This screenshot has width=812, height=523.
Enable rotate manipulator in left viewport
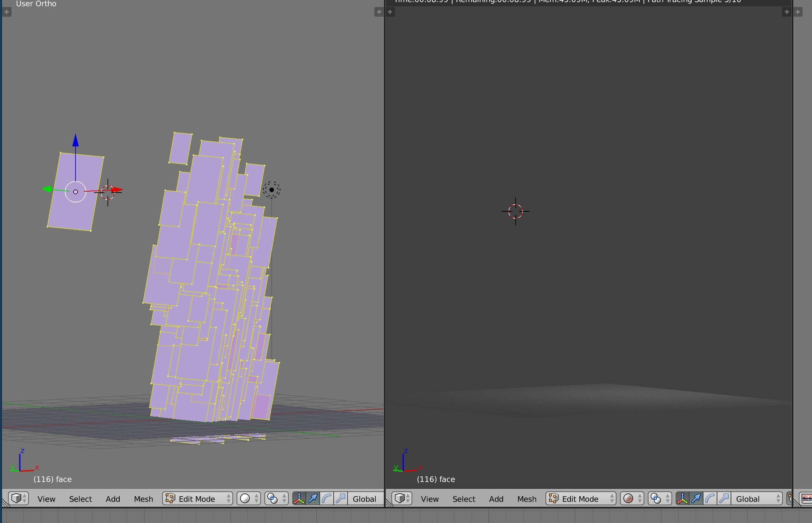(327, 498)
